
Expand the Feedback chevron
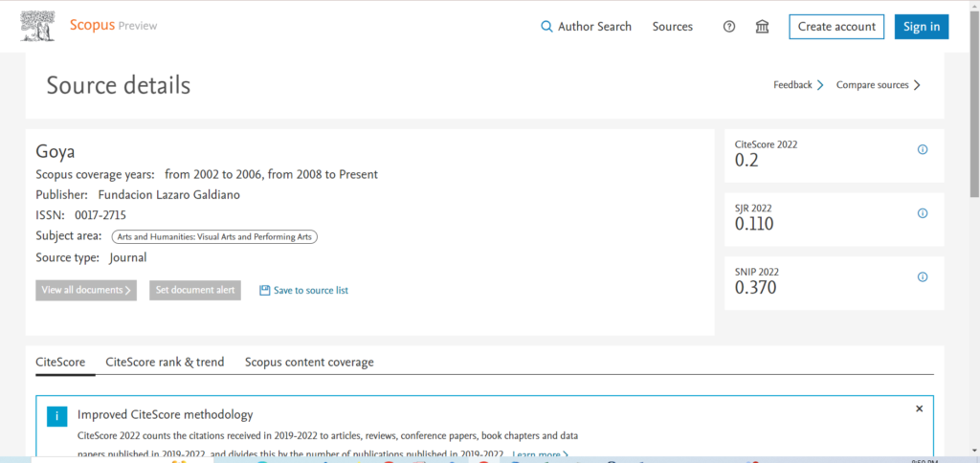tap(820, 85)
